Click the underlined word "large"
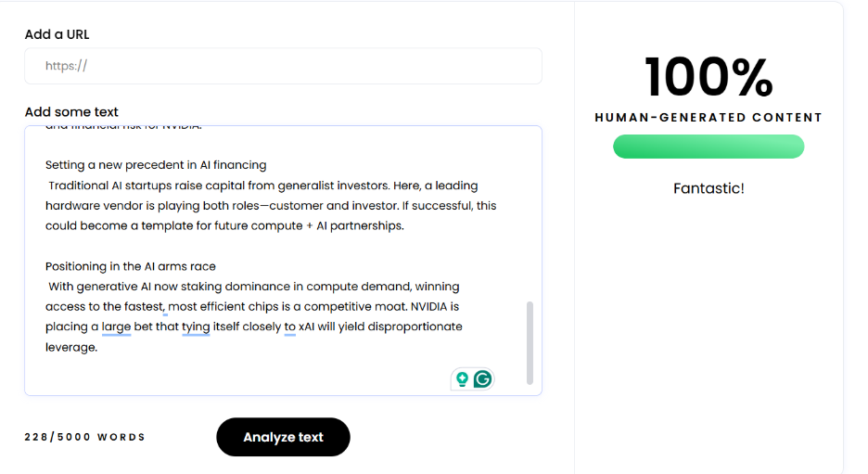Screen dimensions: 868x474 pyautogui.click(x=116, y=327)
